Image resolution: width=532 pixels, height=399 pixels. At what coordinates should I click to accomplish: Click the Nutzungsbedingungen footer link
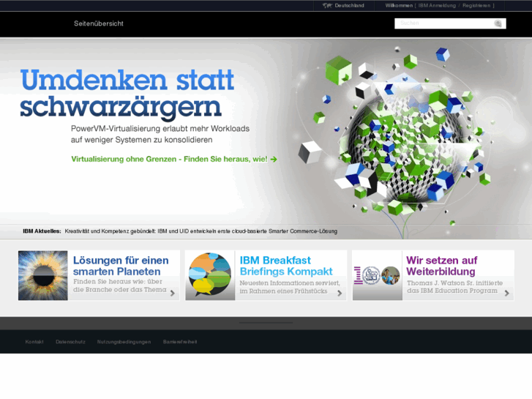(124, 342)
